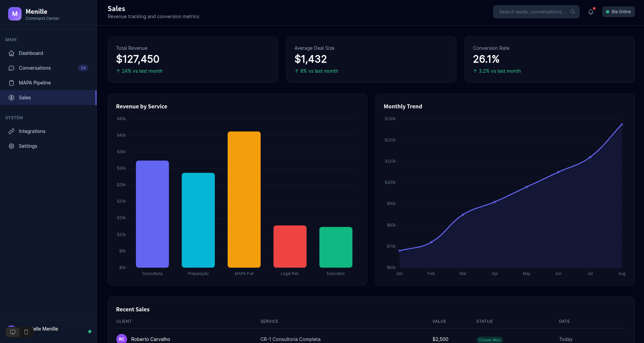Click the May data point on trend line

click(527, 187)
